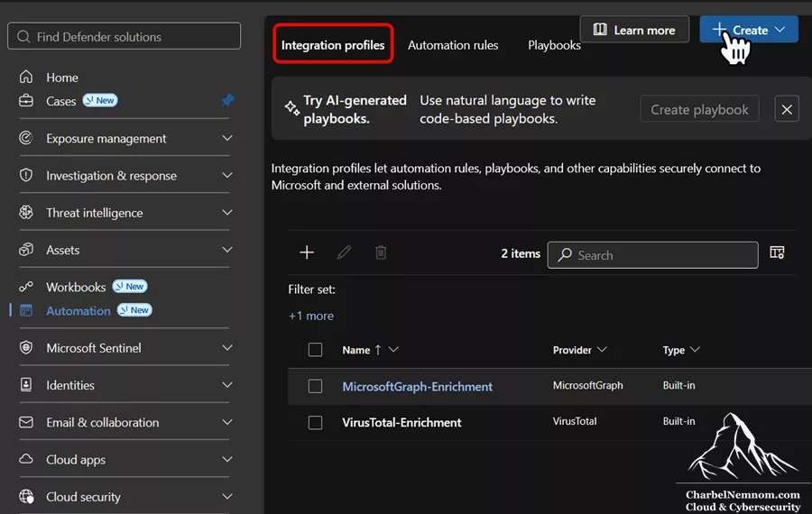Screen dimensions: 812x514
Task: Click the VirusTotal provider cell
Action: [x=575, y=421]
